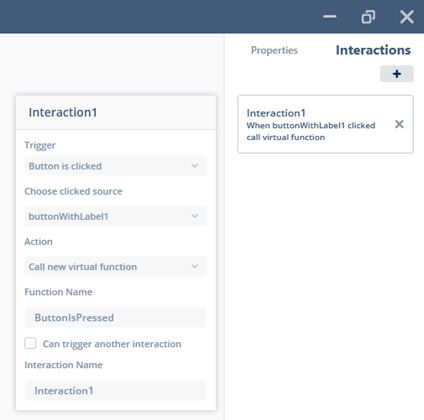Switch to the Properties tab
The height and width of the screenshot is (420, 424).
point(274,50)
